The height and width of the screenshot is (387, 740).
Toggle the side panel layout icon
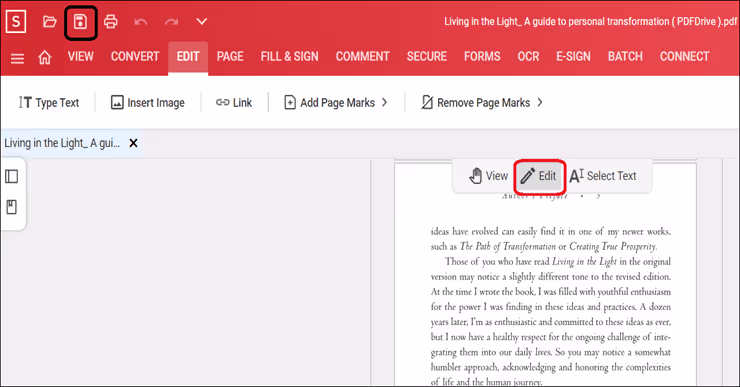pyautogui.click(x=12, y=177)
